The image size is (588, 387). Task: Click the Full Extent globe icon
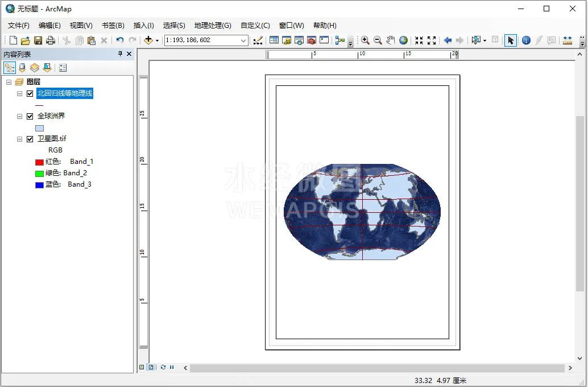[x=403, y=40]
